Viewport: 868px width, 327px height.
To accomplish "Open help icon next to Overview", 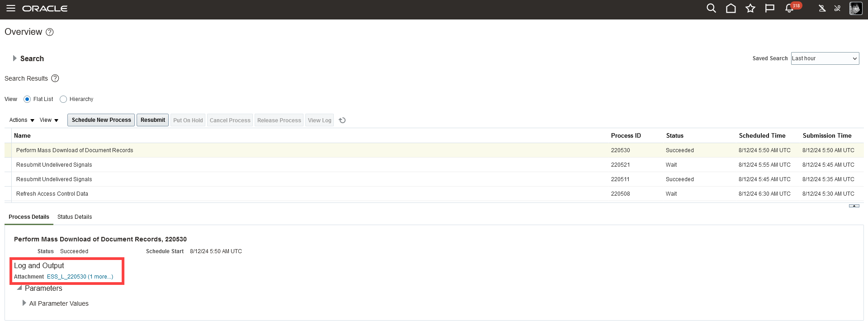I will [50, 32].
